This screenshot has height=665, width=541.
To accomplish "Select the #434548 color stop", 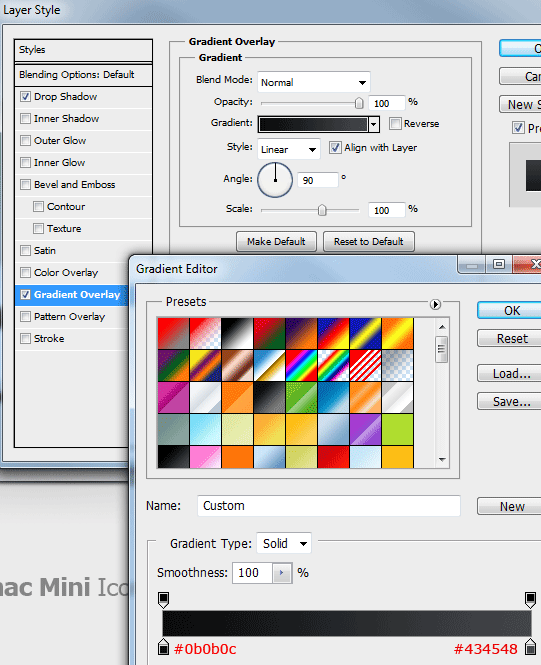I will tap(530, 646).
